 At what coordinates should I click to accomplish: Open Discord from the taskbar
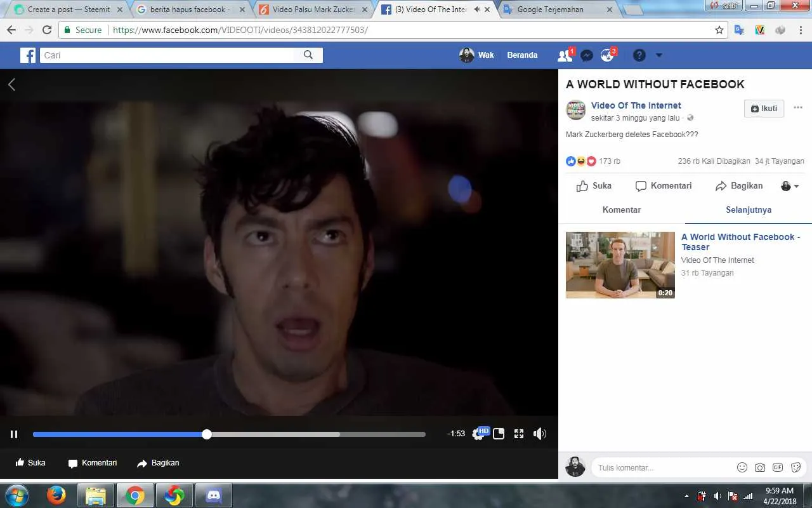coord(214,495)
